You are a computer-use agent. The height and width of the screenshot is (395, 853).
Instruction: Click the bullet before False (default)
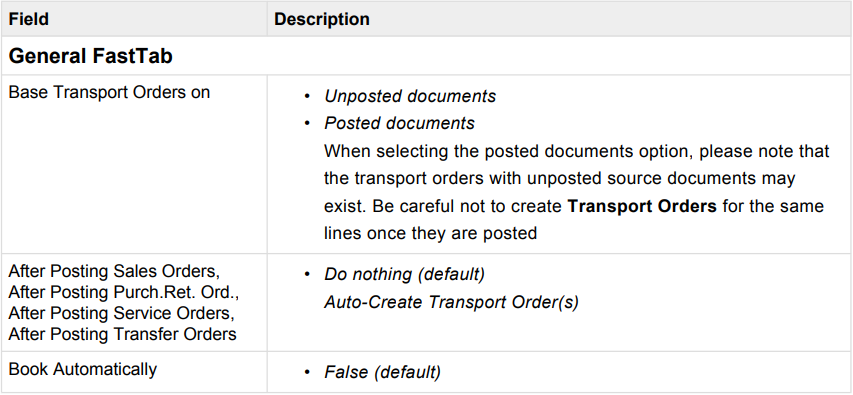(x=307, y=373)
